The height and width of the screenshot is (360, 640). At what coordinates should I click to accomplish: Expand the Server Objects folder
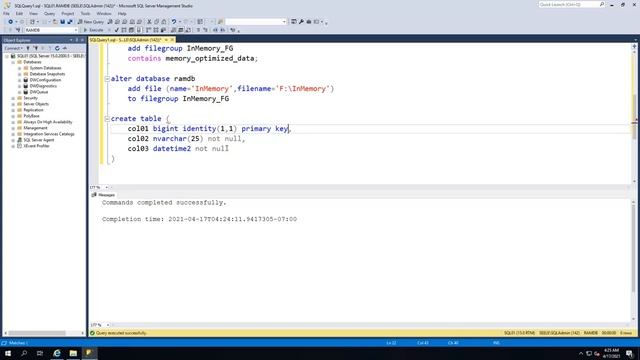click(13, 104)
